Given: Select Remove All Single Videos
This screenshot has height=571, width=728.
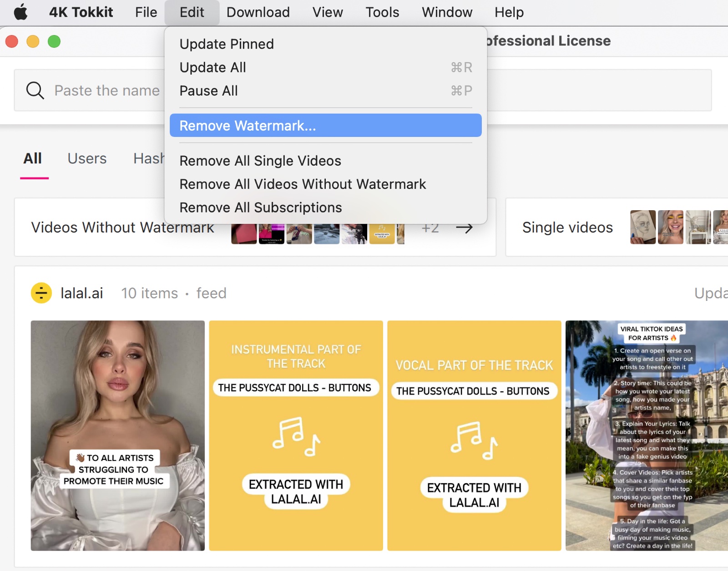Looking at the screenshot, I should click(326, 161).
